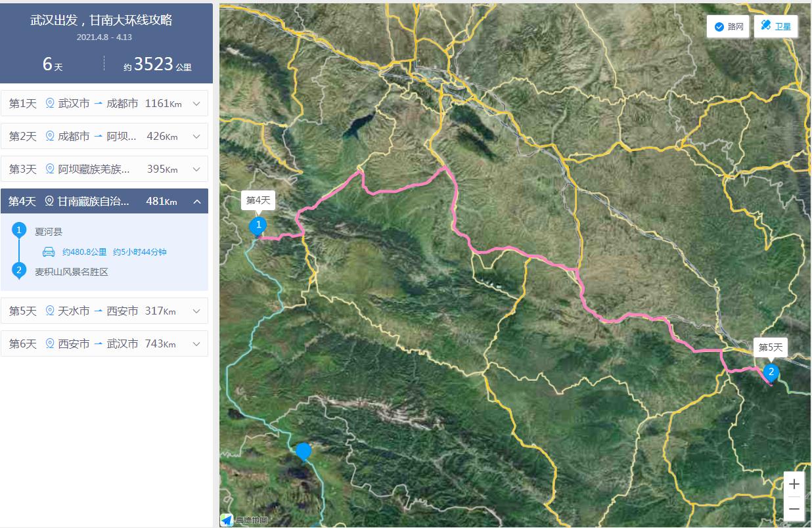Zoom out with the minus button
The image size is (812, 528).
(x=794, y=508)
